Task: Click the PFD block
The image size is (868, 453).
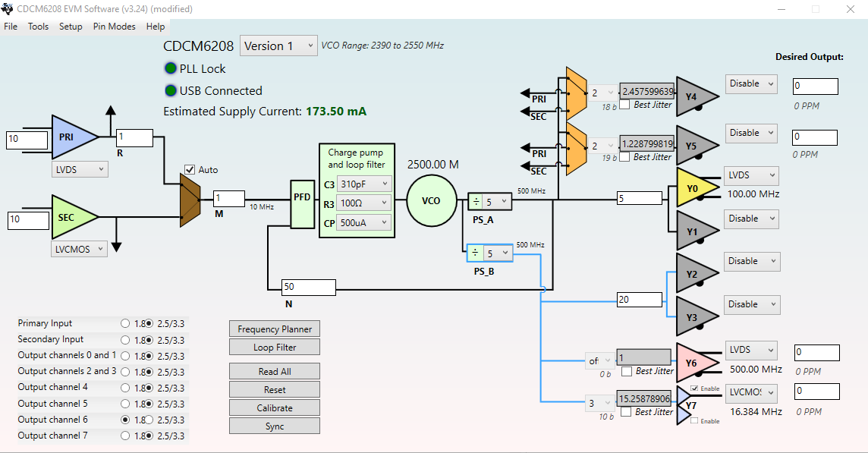Action: (302, 204)
